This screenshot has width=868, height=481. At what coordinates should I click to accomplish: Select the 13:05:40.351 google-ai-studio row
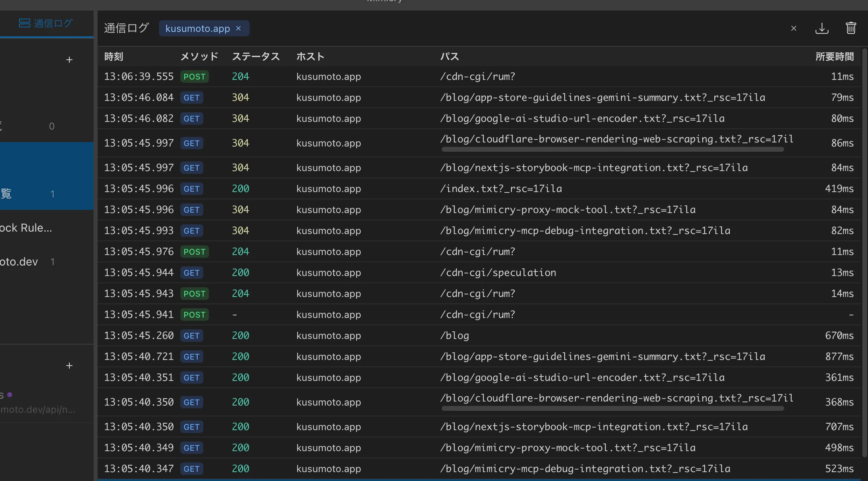tap(479, 378)
